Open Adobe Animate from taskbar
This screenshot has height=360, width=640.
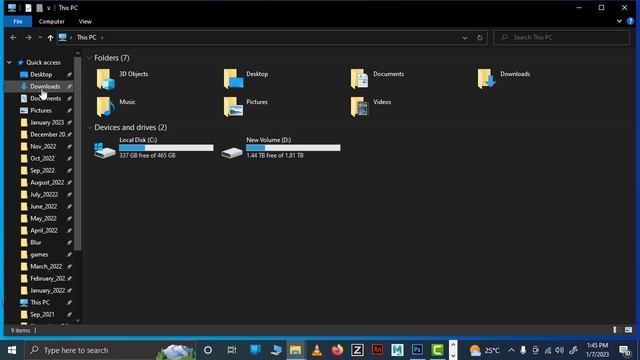[378, 350]
